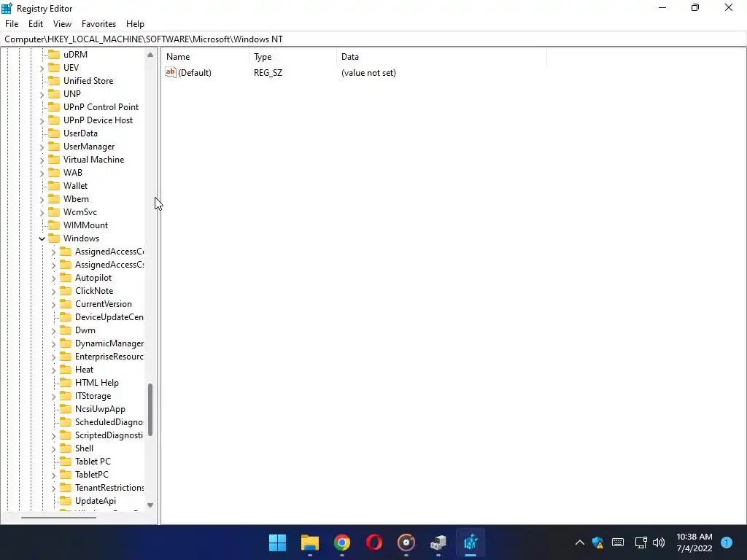Select the WIMMount folder icon

[54, 225]
